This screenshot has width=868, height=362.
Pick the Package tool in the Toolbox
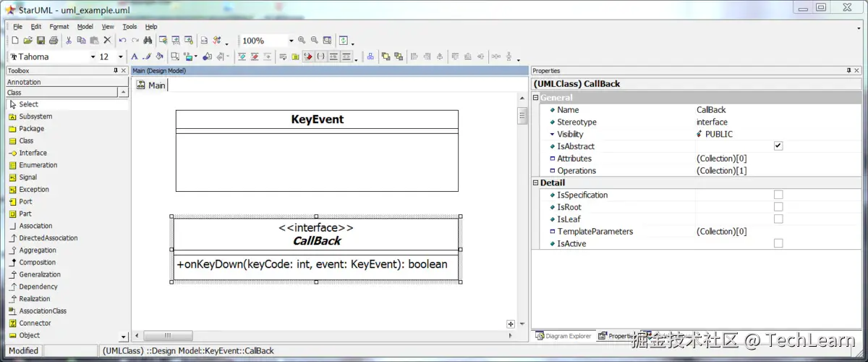coord(31,129)
